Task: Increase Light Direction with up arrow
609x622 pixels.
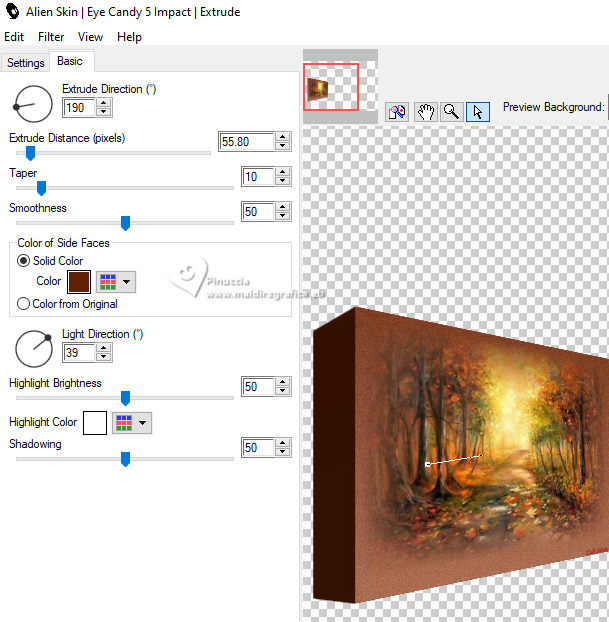Action: [104, 348]
